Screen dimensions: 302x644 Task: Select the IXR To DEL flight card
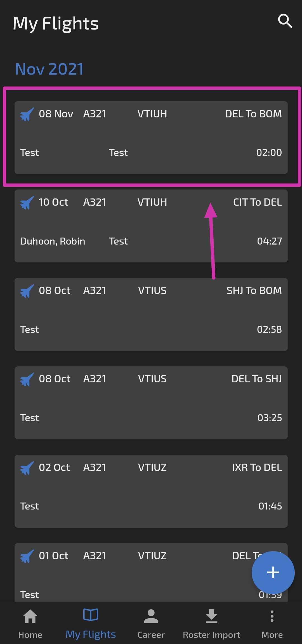[151, 491]
